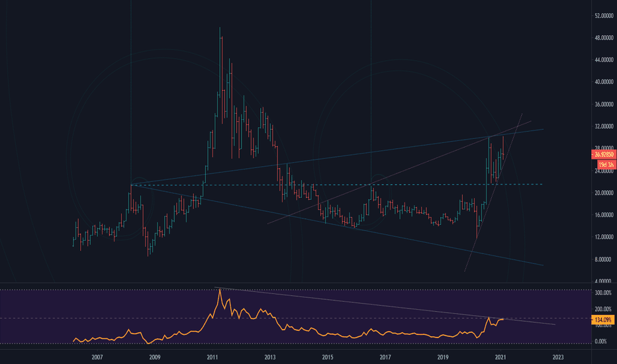Select the descending trendline above the indicator
617x364 pixels.
click(x=385, y=306)
